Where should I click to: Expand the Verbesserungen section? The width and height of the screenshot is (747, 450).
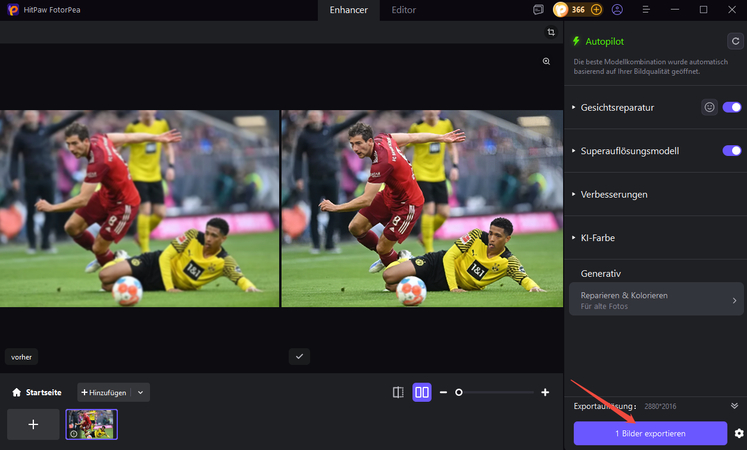(614, 194)
